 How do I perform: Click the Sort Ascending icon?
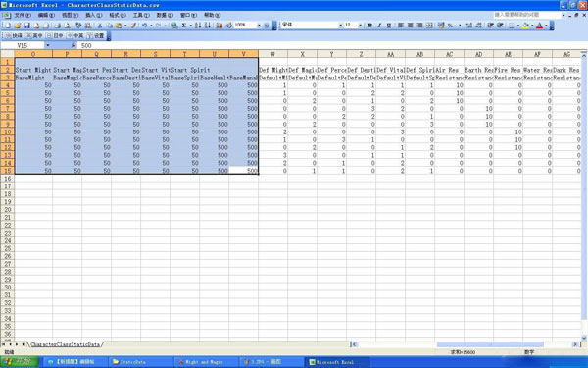click(x=198, y=26)
